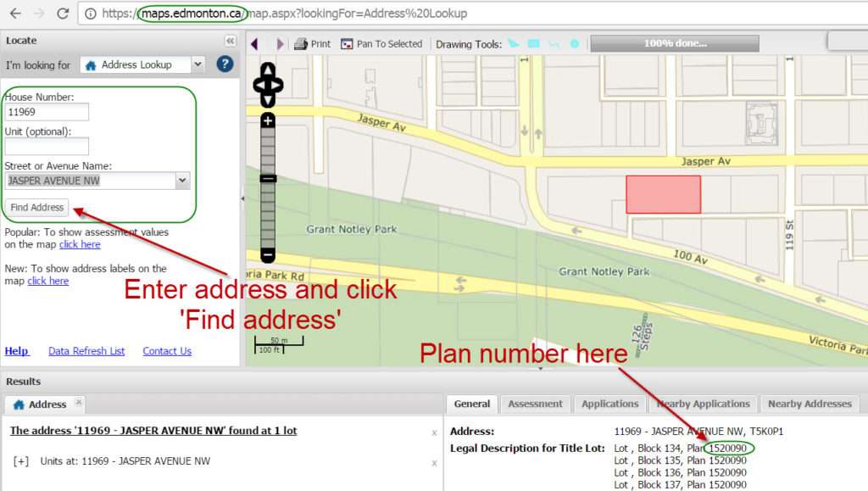The image size is (868, 491).
Task: Click the Find Address button
Action: coord(36,207)
